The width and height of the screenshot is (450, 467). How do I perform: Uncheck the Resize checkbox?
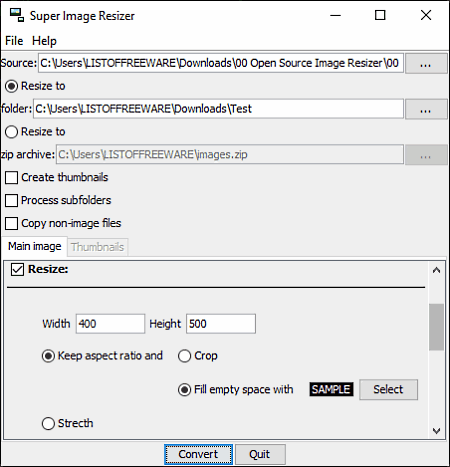[x=17, y=269]
